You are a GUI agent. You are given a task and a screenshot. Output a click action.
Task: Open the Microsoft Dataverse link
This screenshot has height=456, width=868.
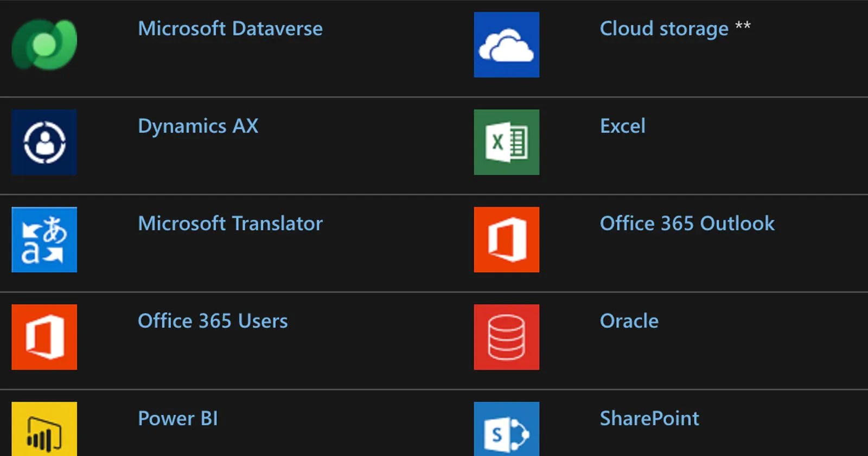(x=231, y=29)
